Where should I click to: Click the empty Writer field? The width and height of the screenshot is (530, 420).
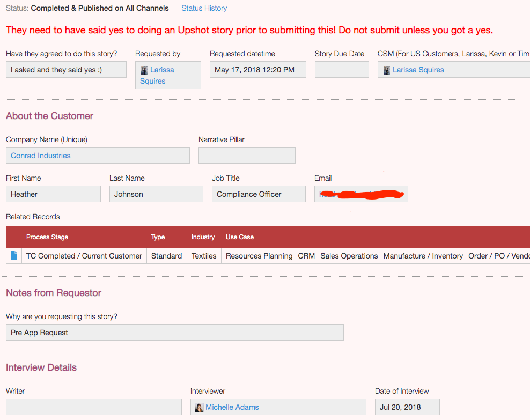pos(94,407)
